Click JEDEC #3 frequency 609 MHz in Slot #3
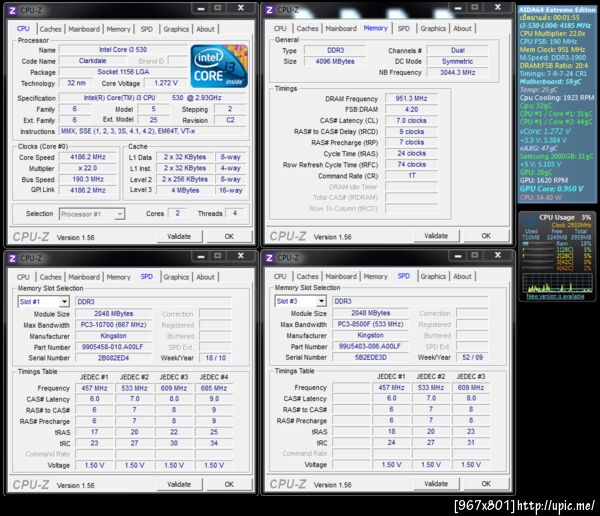Viewport: 600px width, 516px height. click(471, 387)
